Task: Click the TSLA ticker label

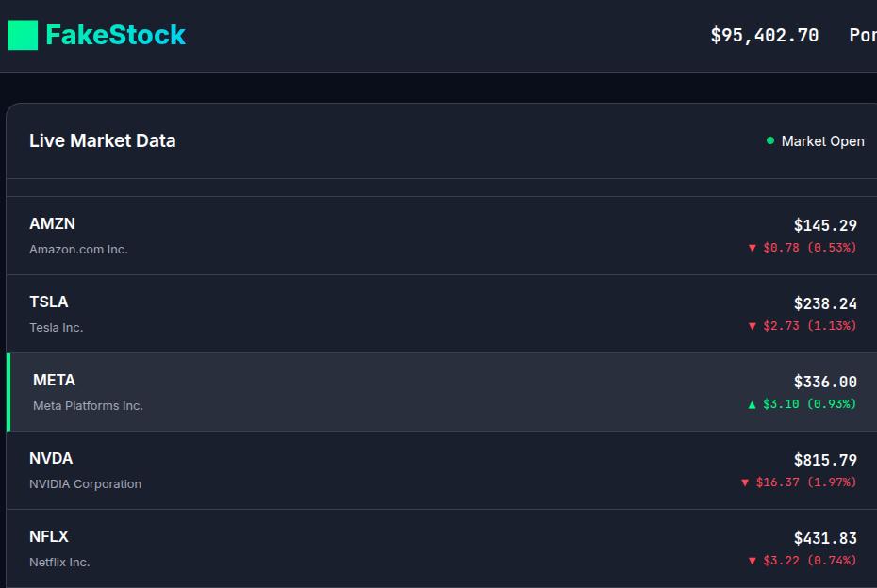Action: coord(49,302)
